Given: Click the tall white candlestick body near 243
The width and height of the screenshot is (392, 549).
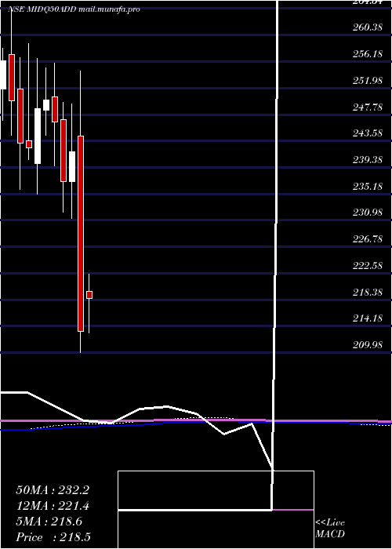Looking at the screenshot, I should [x=38, y=136].
